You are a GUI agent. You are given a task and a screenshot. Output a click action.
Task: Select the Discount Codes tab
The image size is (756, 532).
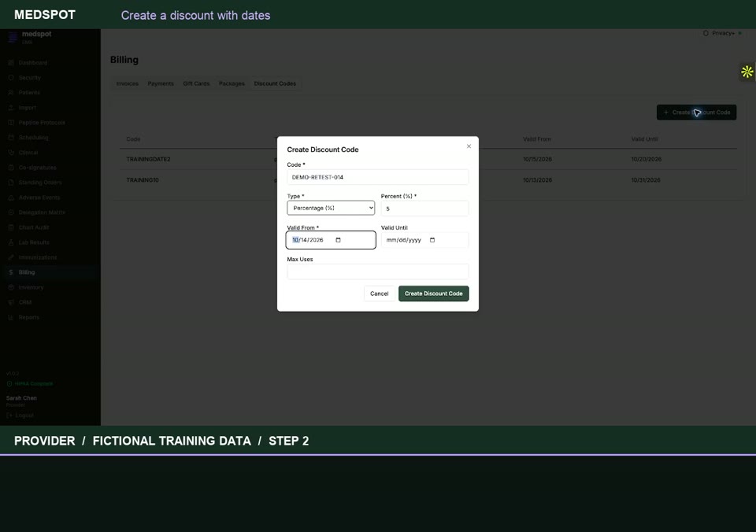(x=275, y=83)
